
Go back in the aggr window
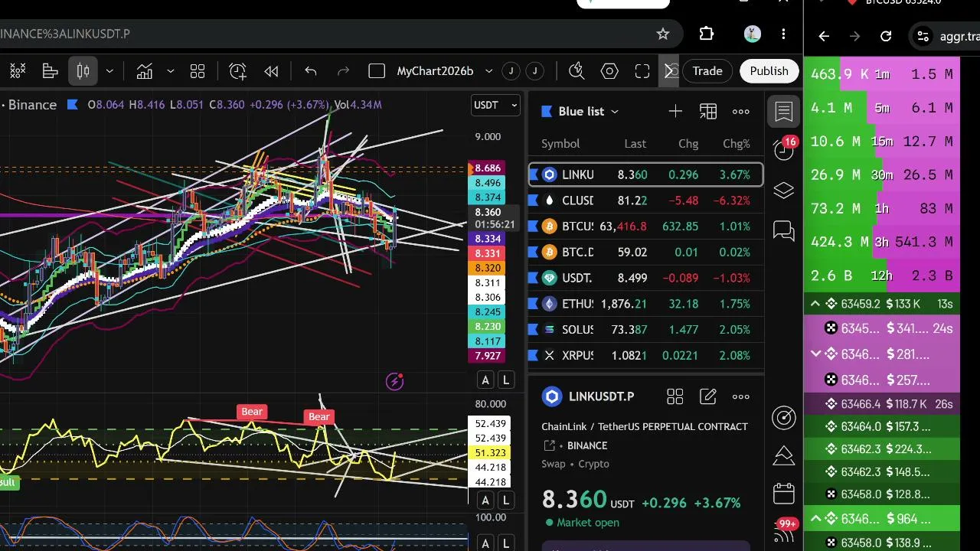[824, 36]
